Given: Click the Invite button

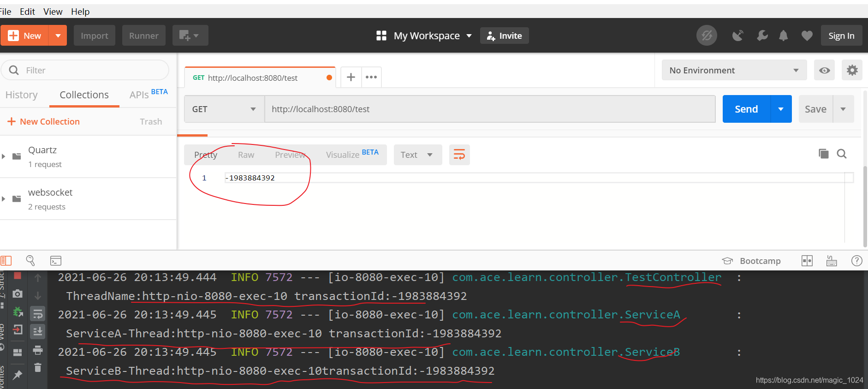Looking at the screenshot, I should click(x=505, y=36).
